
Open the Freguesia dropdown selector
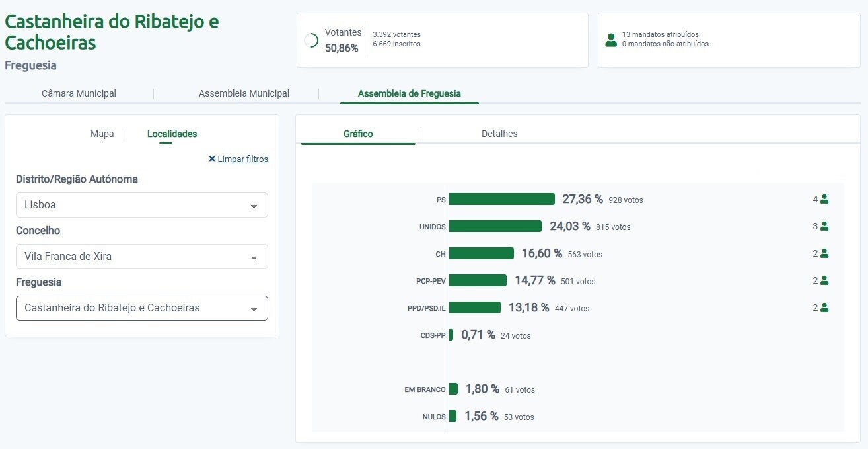(142, 308)
